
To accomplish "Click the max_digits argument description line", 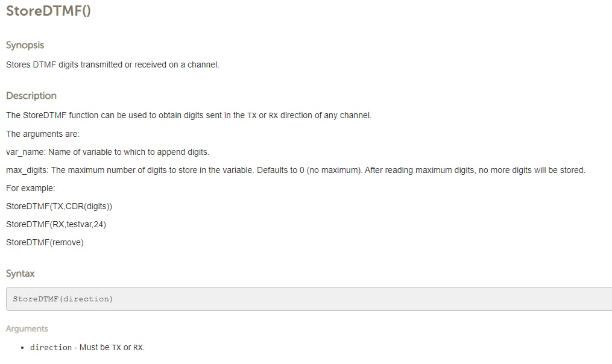I will pyautogui.click(x=295, y=170).
